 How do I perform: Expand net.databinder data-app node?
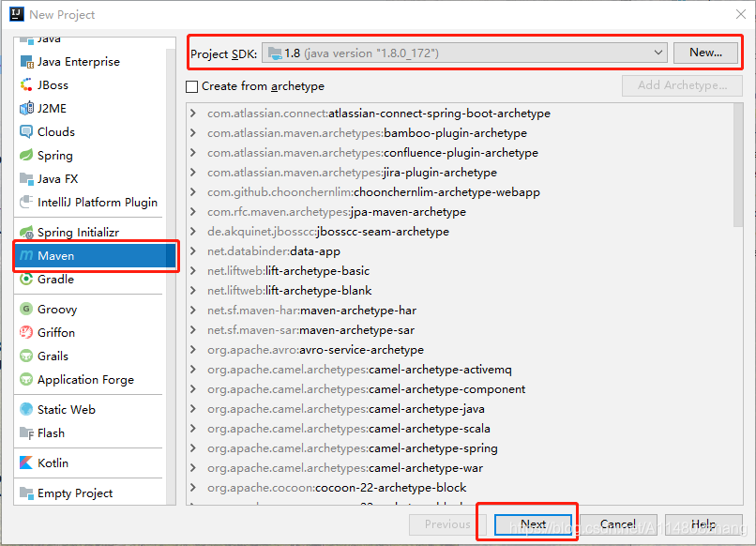point(193,250)
